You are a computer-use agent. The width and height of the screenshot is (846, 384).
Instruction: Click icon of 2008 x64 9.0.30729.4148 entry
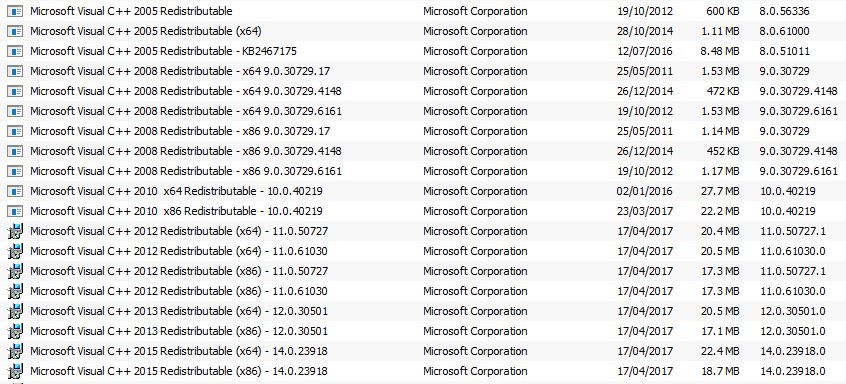pos(15,91)
